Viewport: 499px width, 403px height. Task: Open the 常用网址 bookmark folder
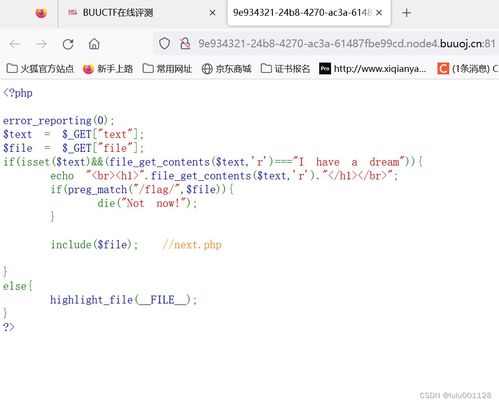[x=167, y=69]
